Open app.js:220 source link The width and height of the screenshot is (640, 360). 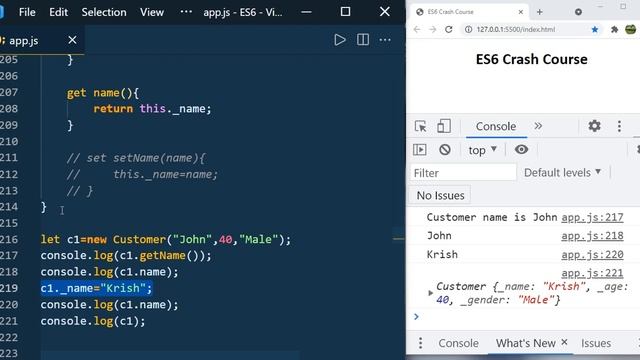click(x=592, y=255)
